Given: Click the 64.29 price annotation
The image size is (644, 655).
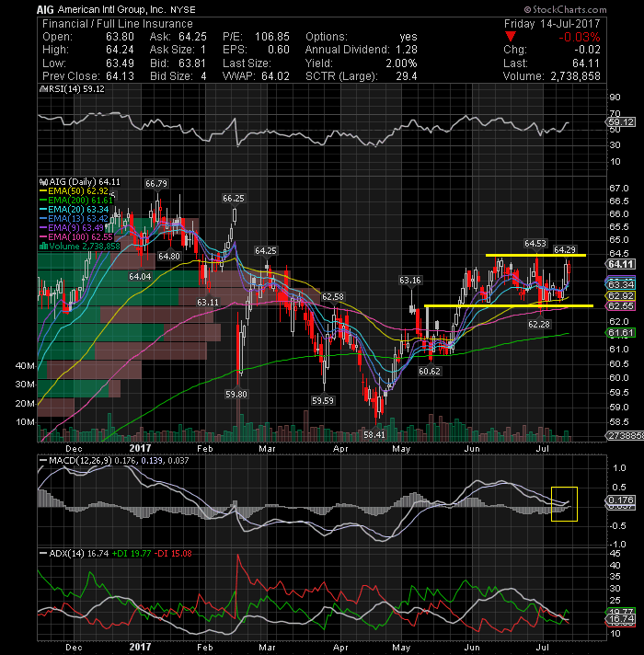Looking at the screenshot, I should [564, 249].
